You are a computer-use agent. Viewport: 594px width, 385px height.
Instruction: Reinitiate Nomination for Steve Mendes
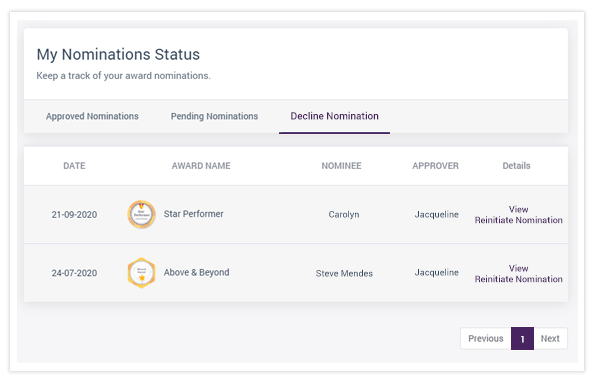[519, 279]
